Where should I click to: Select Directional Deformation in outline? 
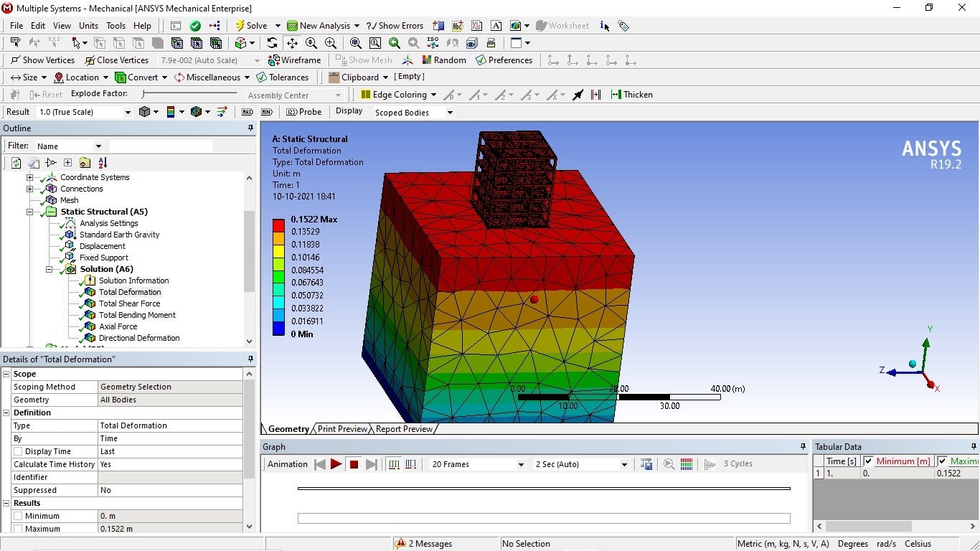[x=139, y=338]
